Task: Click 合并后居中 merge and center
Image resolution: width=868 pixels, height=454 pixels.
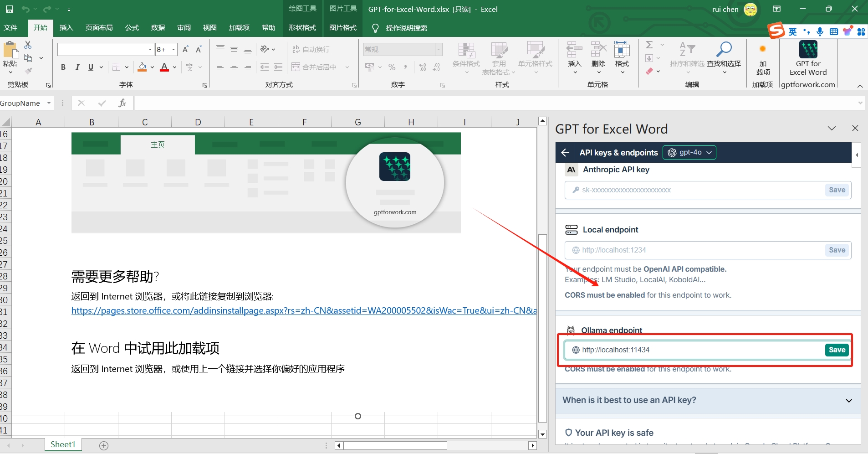Action: 314,67
